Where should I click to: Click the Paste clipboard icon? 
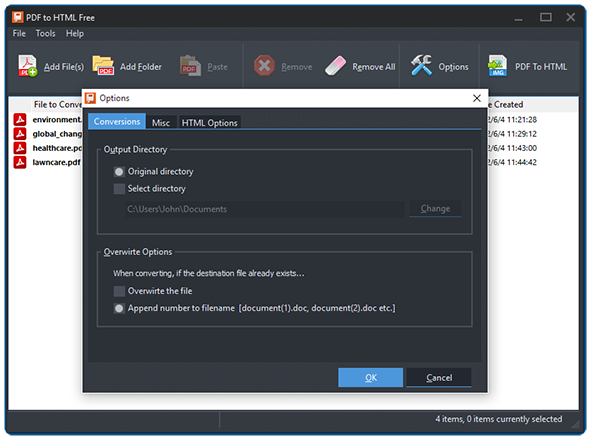(x=190, y=66)
